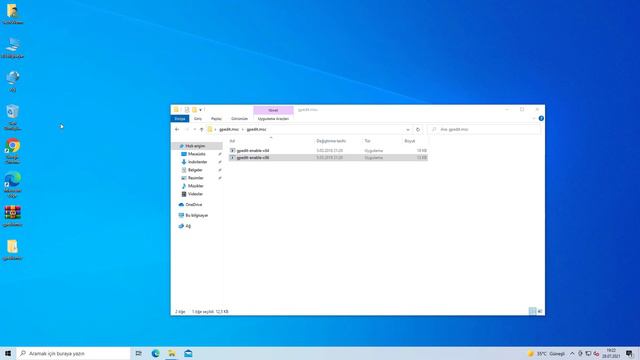Open Uygulama Araçları ribbon tab
Viewport: 640px width, 360px height.
tap(273, 118)
